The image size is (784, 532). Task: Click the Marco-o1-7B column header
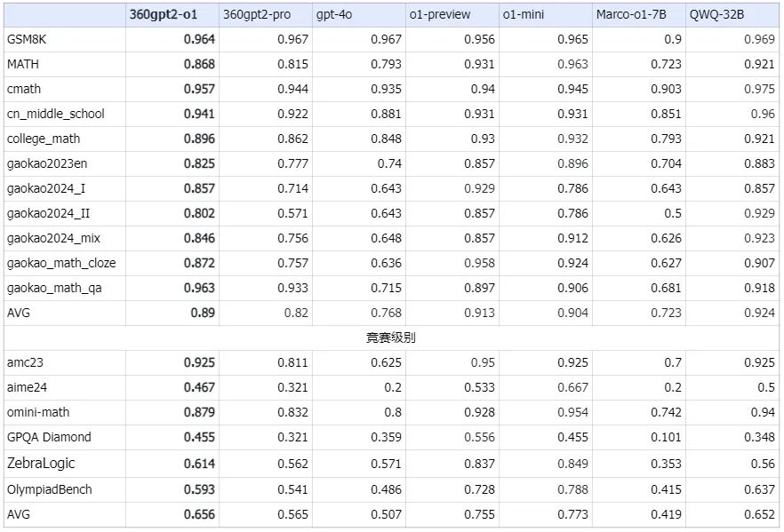click(622, 14)
